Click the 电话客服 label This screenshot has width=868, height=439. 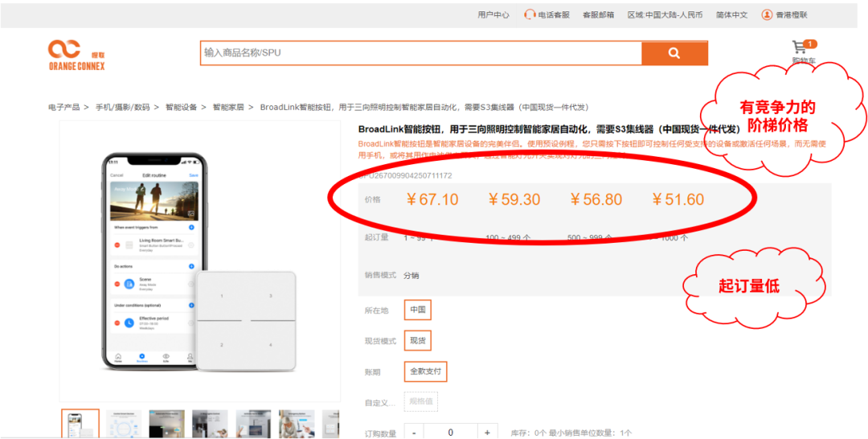pyautogui.click(x=554, y=15)
